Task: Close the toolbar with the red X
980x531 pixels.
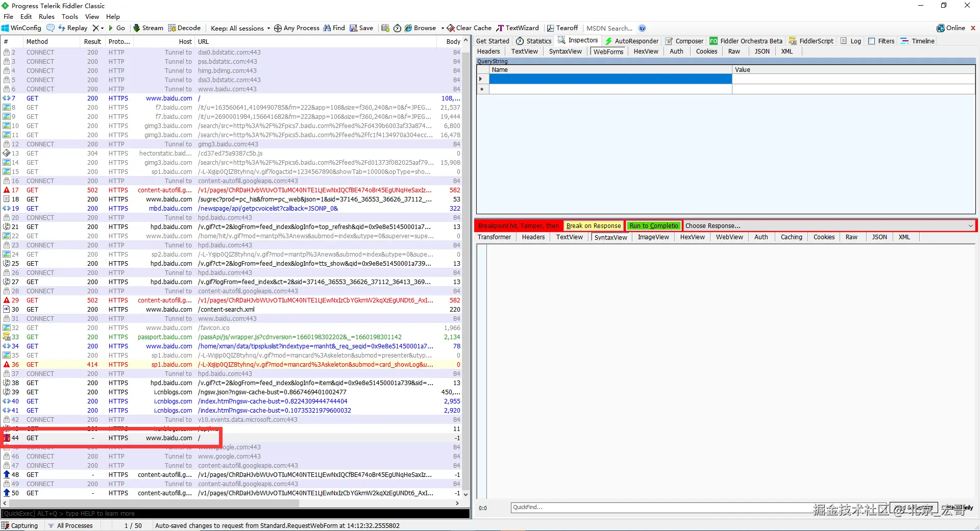Action: click(973, 28)
